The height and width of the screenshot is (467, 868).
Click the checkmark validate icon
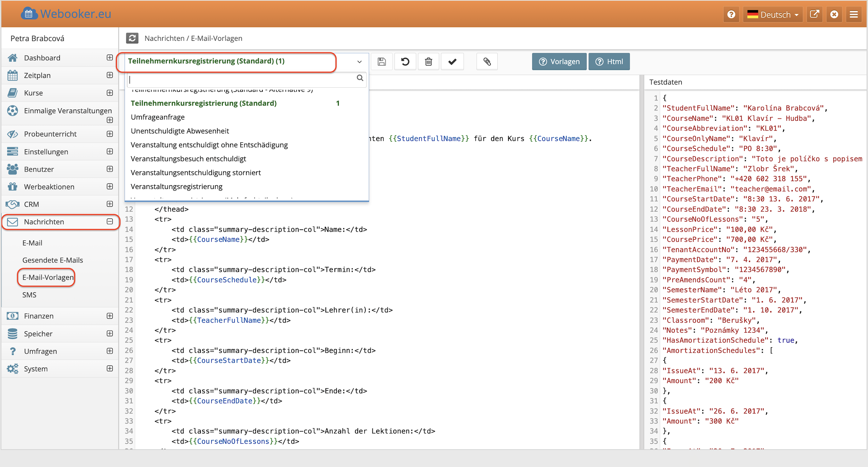click(452, 62)
